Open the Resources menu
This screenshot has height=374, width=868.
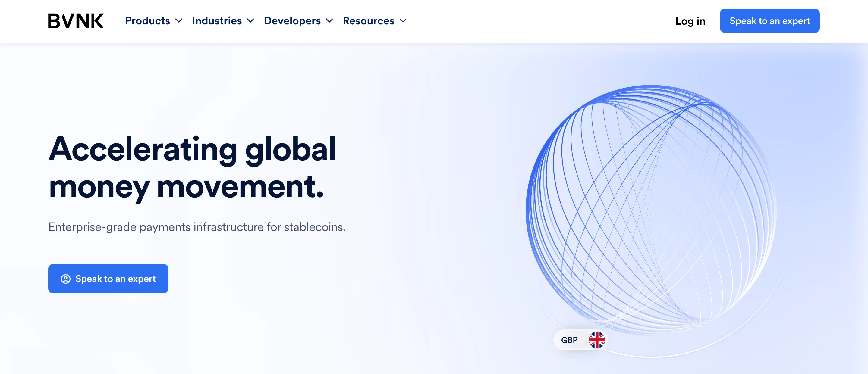tap(368, 21)
